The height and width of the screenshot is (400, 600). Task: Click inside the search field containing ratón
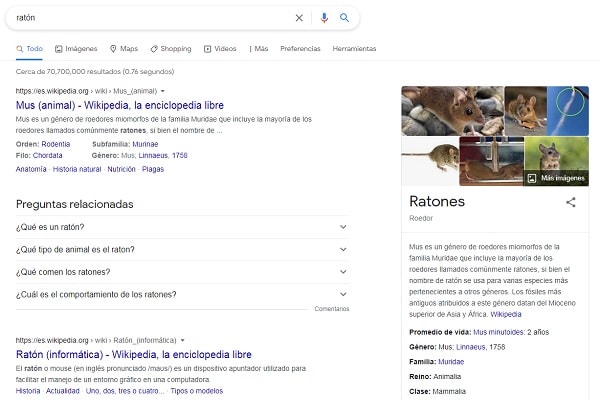[153, 18]
